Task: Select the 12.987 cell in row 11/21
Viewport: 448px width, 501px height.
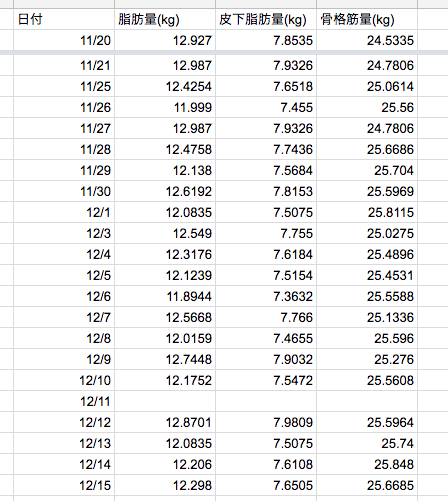Action: point(165,65)
